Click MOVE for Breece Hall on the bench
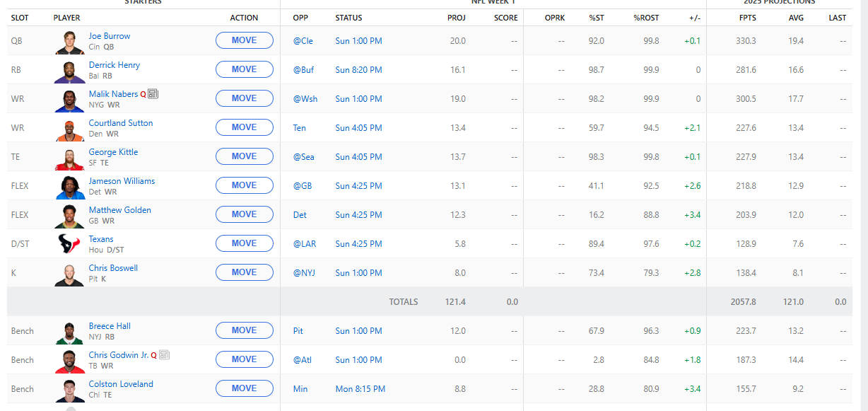Image resolution: width=868 pixels, height=411 pixels. 245,330
